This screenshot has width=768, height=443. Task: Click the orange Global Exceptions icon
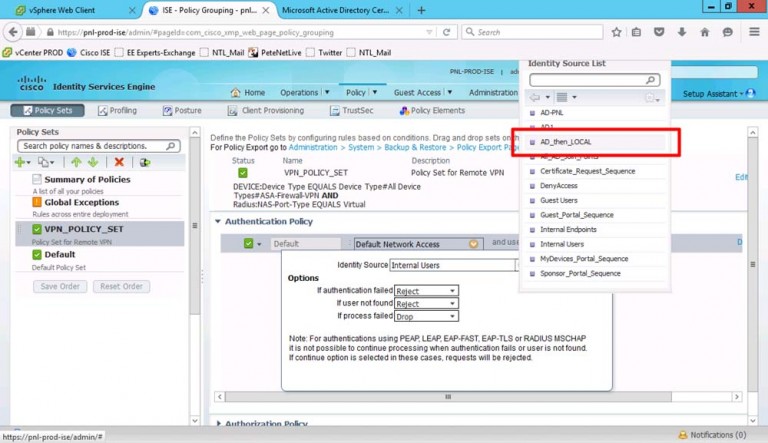[37, 202]
